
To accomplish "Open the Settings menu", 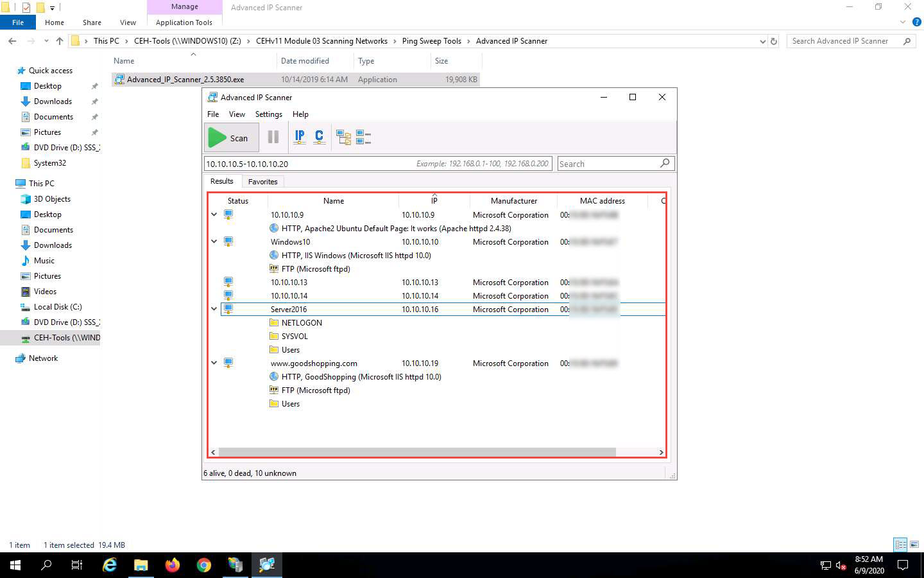I will click(x=268, y=114).
